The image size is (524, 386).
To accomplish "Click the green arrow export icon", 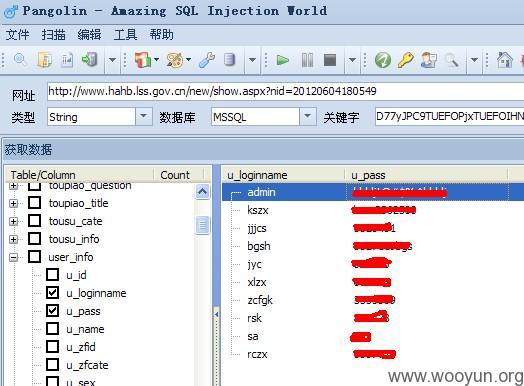I will 90,60.
